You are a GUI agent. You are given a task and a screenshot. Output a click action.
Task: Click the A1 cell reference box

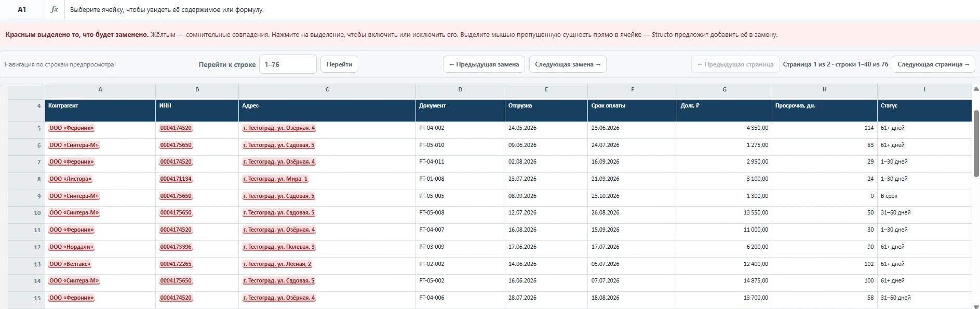[x=22, y=9]
